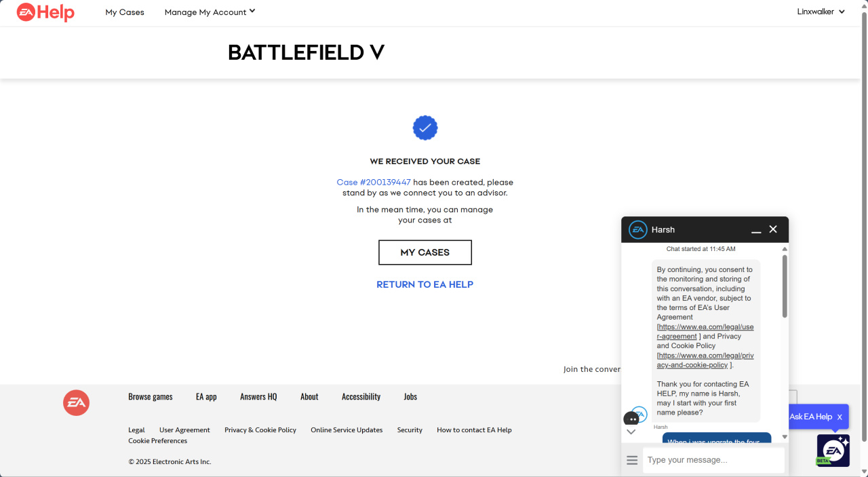This screenshot has width=868, height=477.
Task: Click the MY CASES button
Action: coord(425,252)
